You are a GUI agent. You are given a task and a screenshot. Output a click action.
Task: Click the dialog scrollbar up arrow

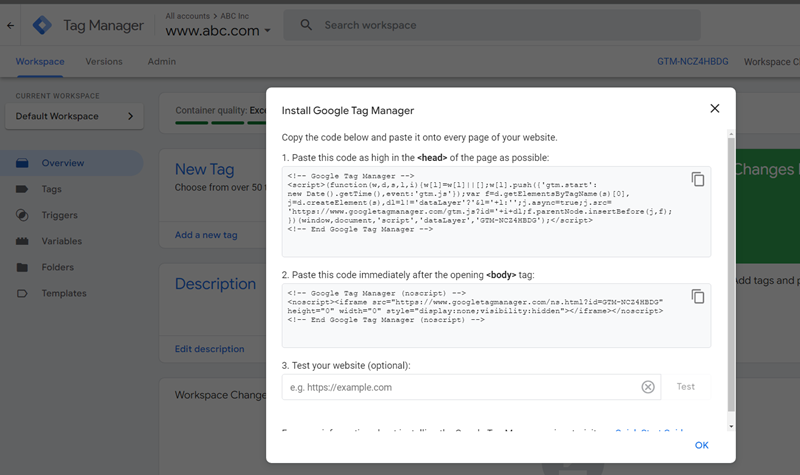click(731, 134)
